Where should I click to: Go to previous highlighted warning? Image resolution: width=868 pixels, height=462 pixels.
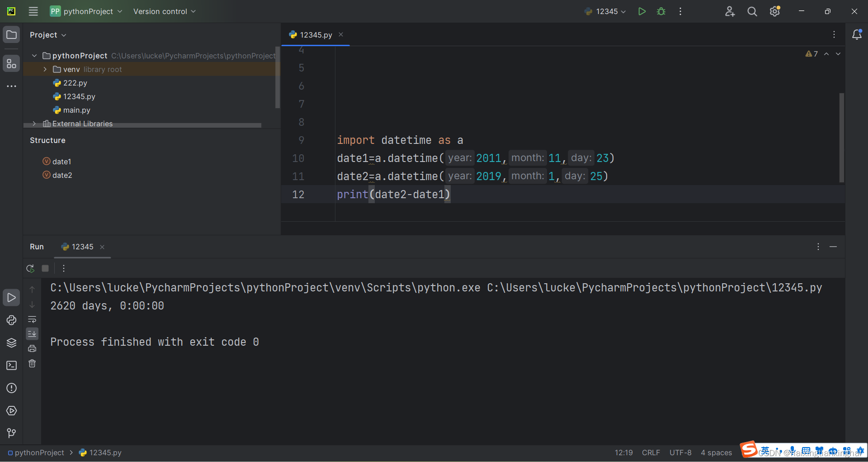(x=826, y=54)
